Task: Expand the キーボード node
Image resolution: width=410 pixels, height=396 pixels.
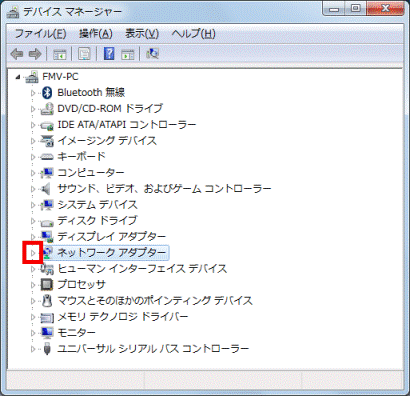Action: click(33, 157)
